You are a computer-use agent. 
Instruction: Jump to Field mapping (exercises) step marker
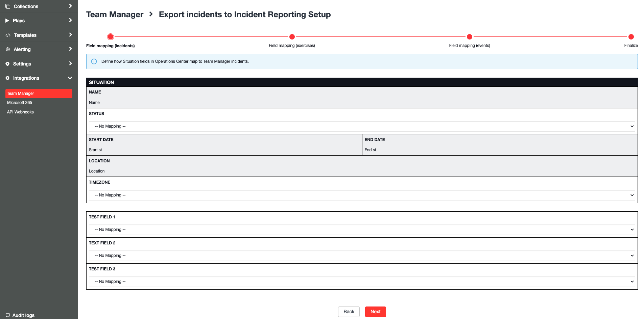coord(292,37)
